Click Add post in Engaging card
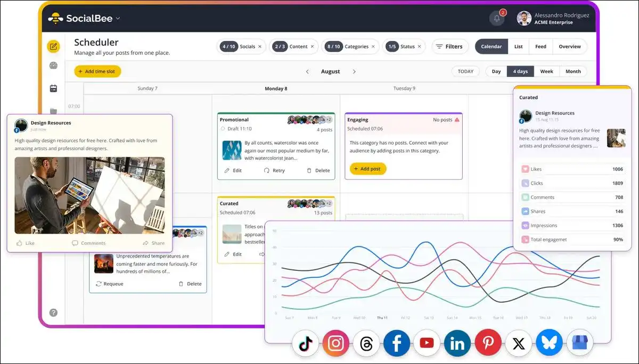 [368, 169]
